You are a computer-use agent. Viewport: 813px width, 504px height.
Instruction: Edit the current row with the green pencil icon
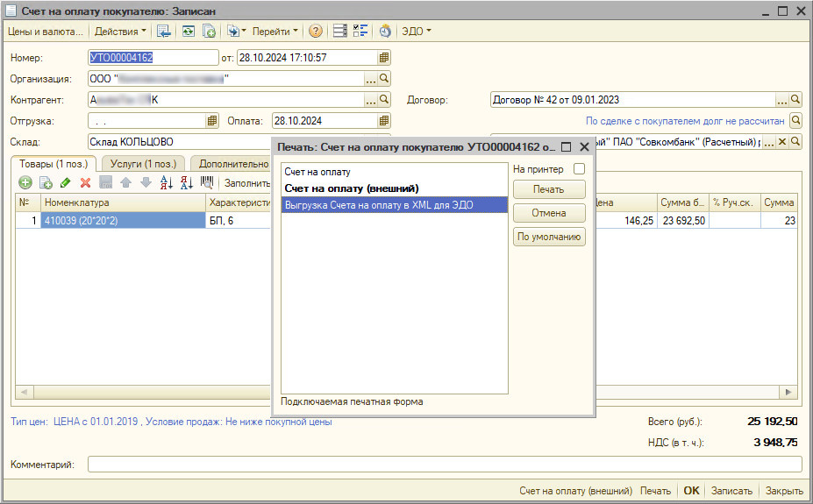65,182
